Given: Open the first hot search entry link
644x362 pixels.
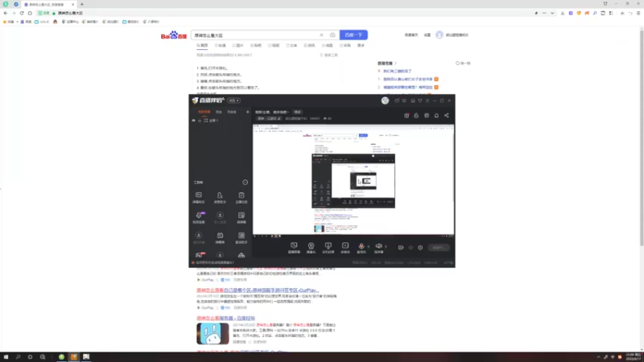Looking at the screenshot, I should (x=397, y=71).
